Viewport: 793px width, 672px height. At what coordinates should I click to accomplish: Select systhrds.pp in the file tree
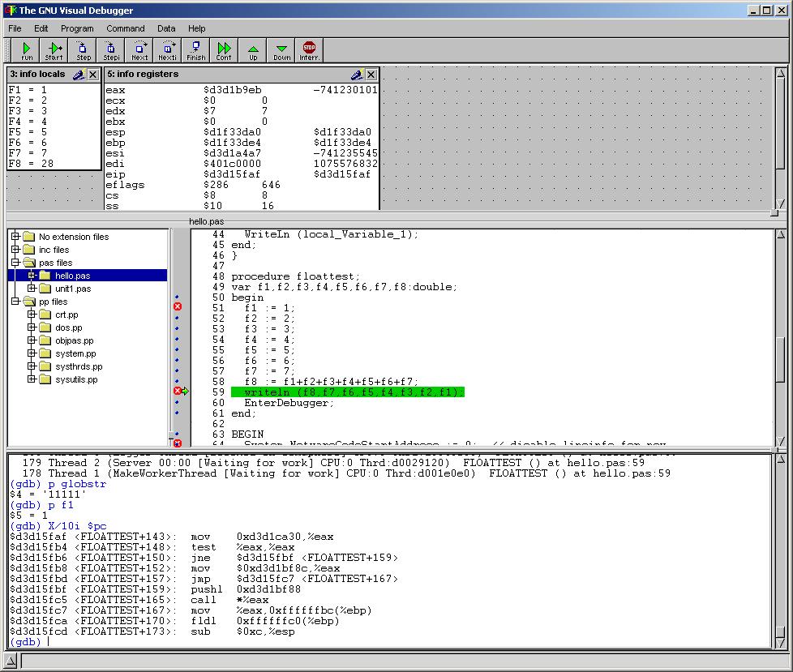pos(79,366)
